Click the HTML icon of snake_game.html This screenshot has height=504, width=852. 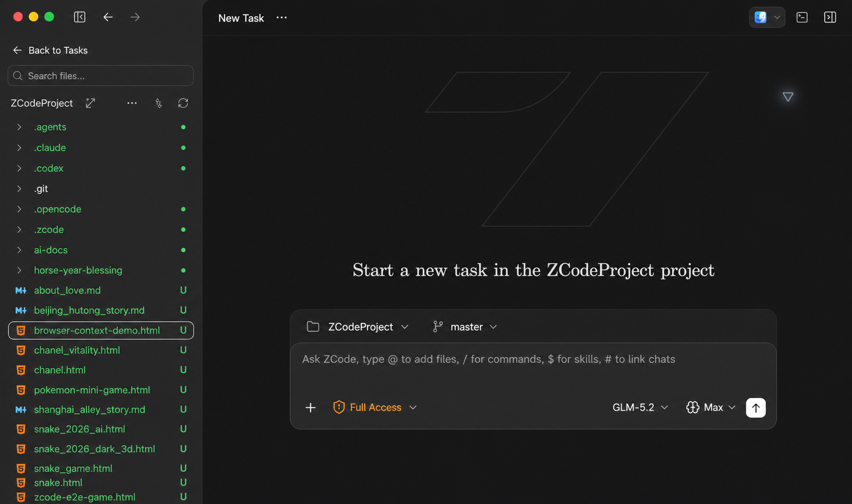pyautogui.click(x=21, y=468)
